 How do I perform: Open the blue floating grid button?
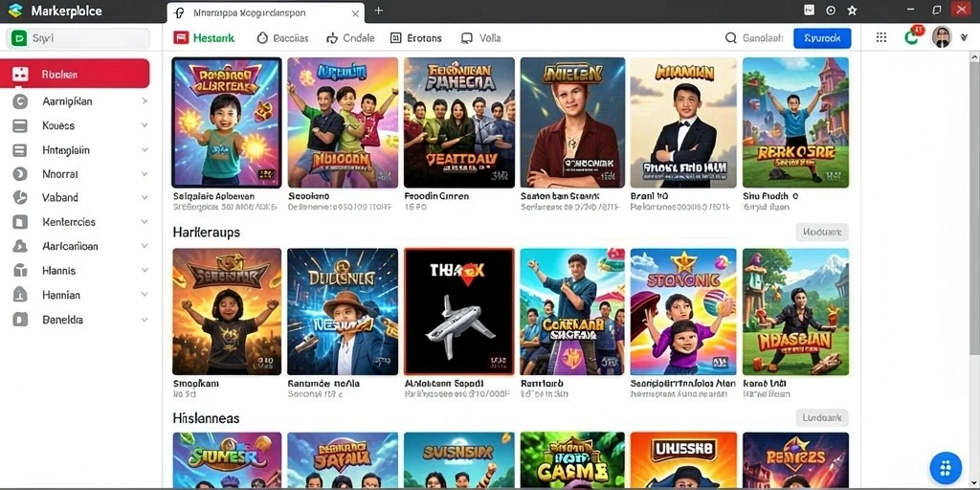point(945,468)
